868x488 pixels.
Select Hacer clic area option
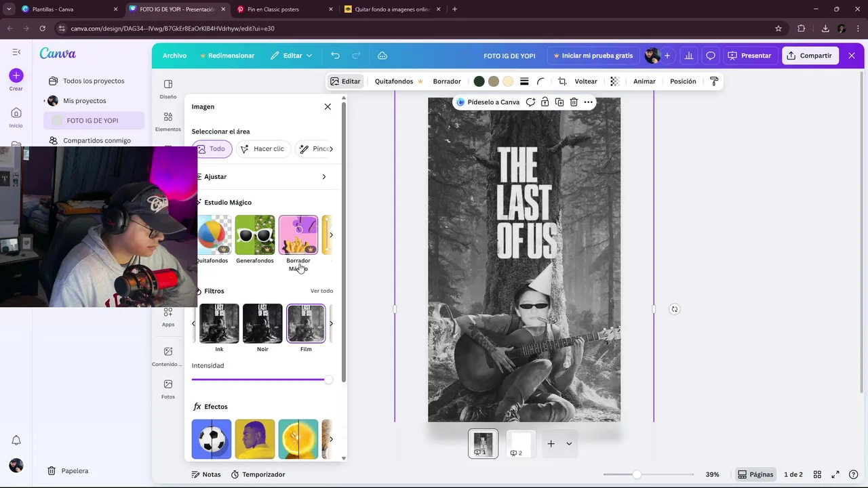click(263, 149)
